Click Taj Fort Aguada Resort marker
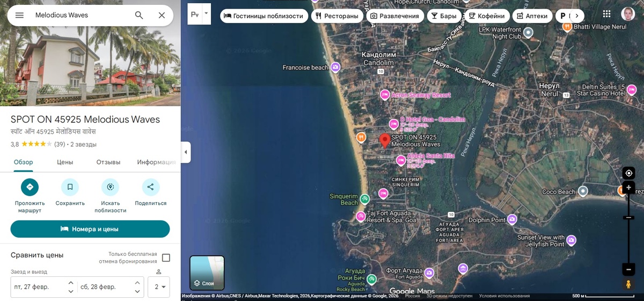The image size is (644, 301). pos(360,217)
